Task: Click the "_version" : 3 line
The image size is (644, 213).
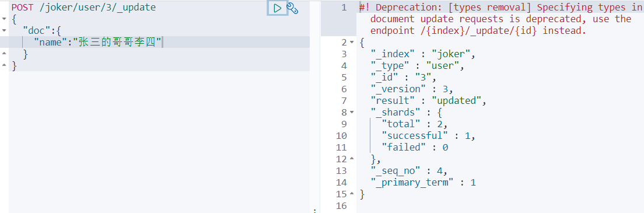Action: (411, 89)
